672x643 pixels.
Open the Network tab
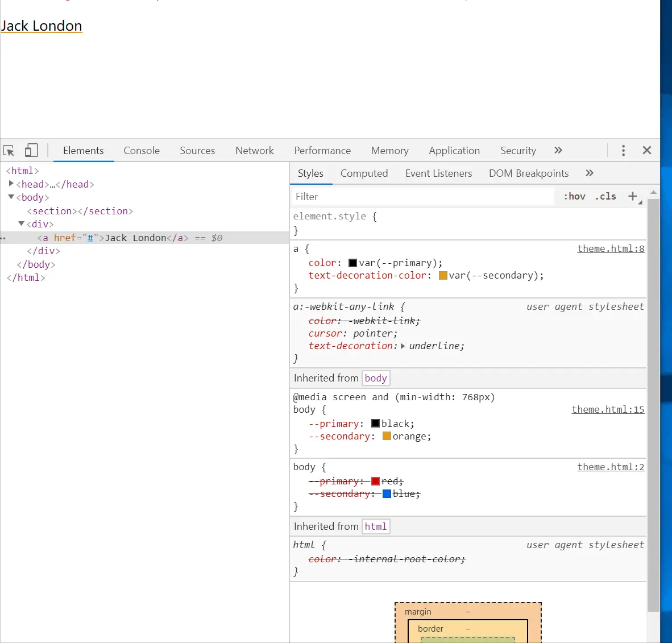coord(255,151)
